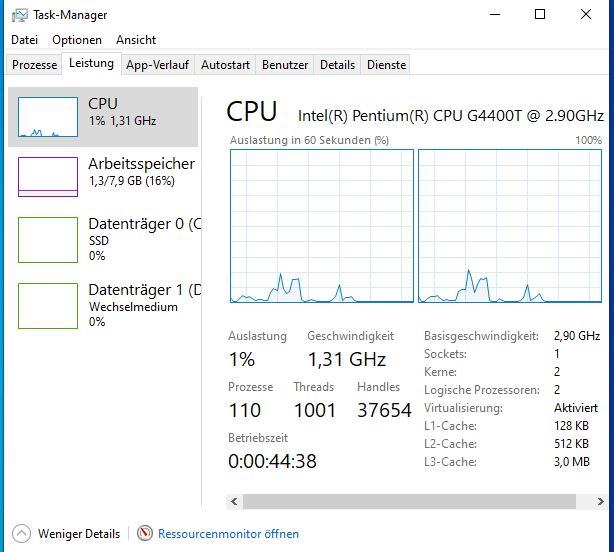Click the Task-Manager title bar icon
614x552 pixels.
pyautogui.click(x=18, y=15)
